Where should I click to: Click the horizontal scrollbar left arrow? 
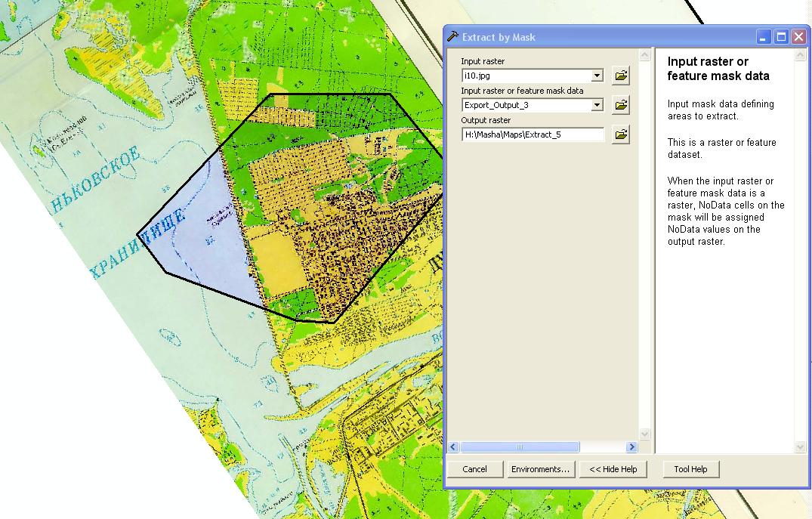coord(454,447)
